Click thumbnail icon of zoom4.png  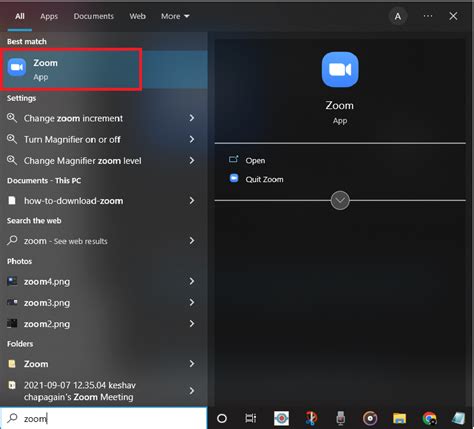[x=12, y=281]
